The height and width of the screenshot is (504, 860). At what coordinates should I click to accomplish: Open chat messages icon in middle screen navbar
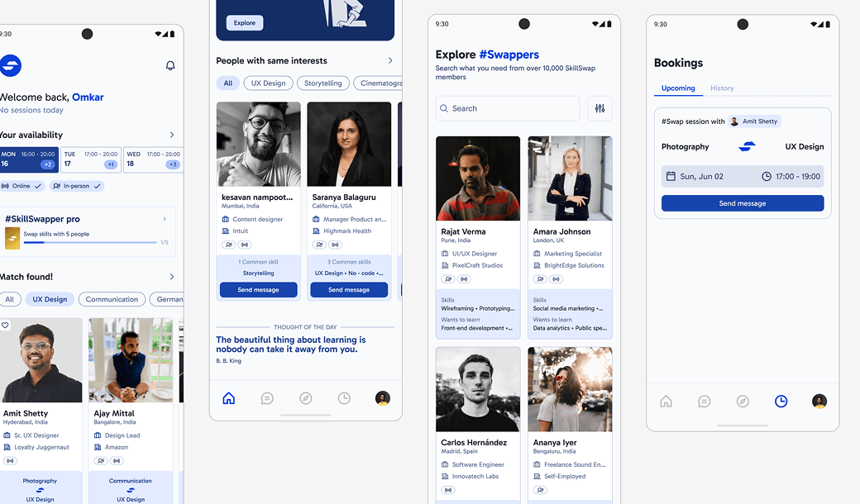click(267, 398)
